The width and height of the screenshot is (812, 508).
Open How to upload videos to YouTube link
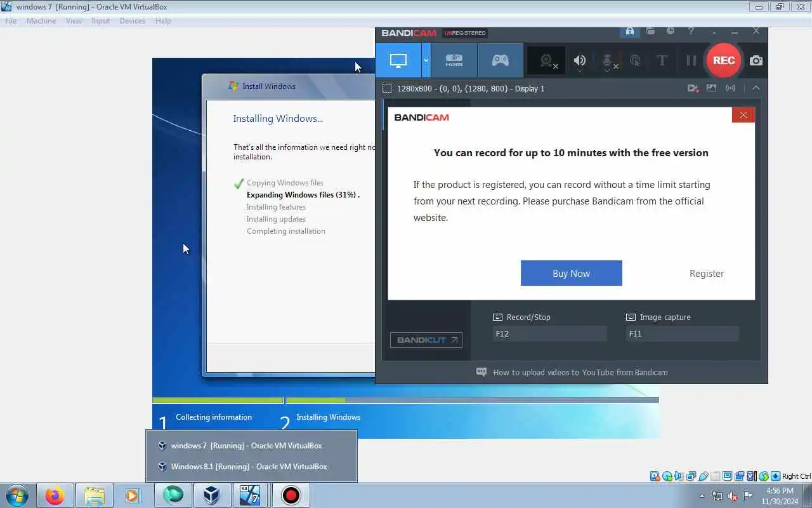click(x=580, y=372)
